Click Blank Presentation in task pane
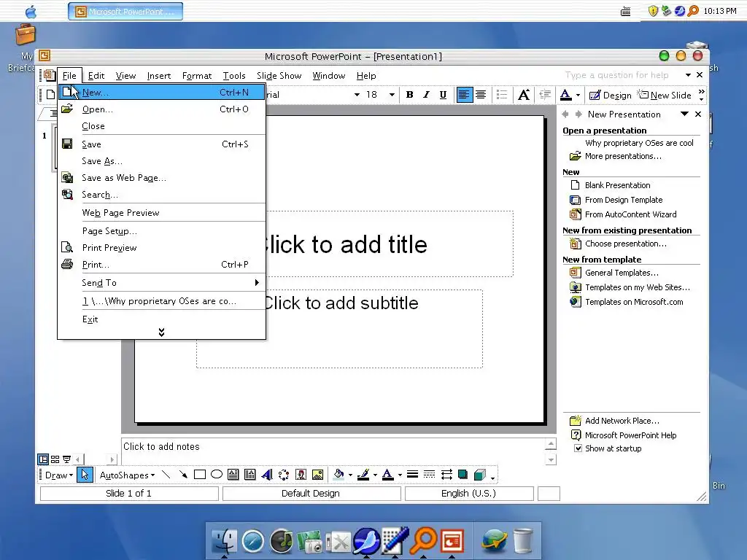The image size is (747, 560). [x=617, y=185]
